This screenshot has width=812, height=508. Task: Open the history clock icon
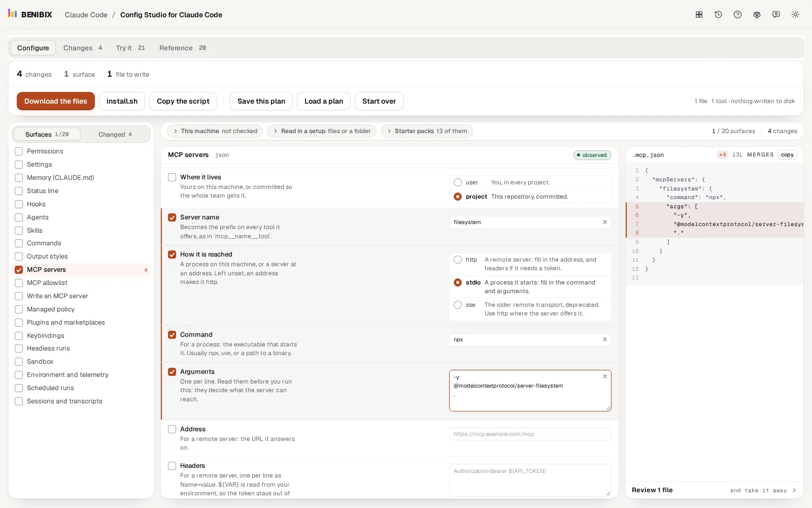tap(718, 15)
